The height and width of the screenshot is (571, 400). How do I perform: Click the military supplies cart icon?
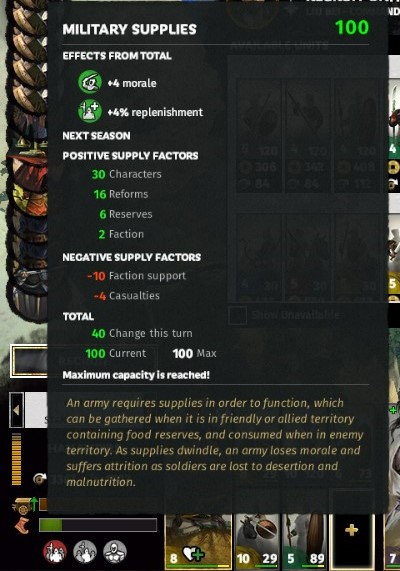[x=21, y=506]
